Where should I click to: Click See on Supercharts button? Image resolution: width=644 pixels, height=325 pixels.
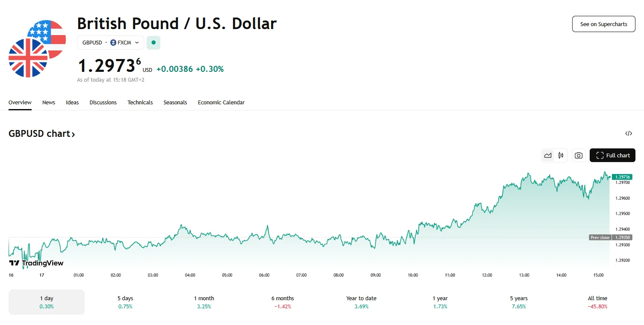coord(603,24)
